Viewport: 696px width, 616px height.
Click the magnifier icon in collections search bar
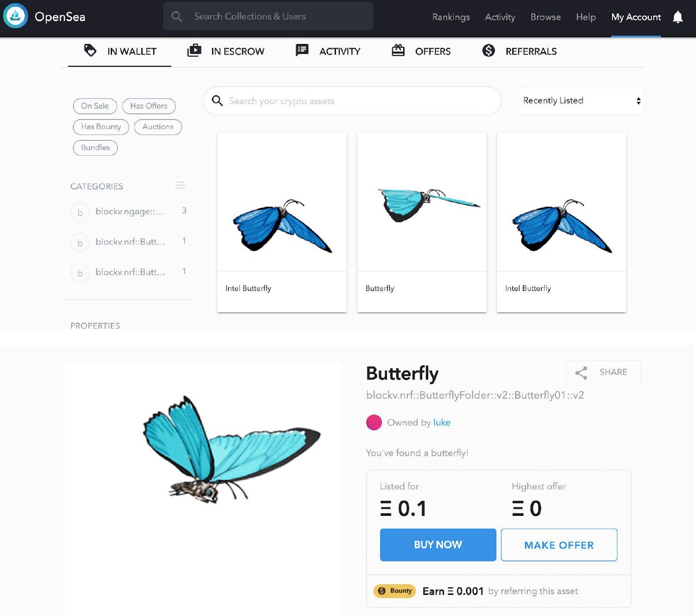(x=177, y=17)
